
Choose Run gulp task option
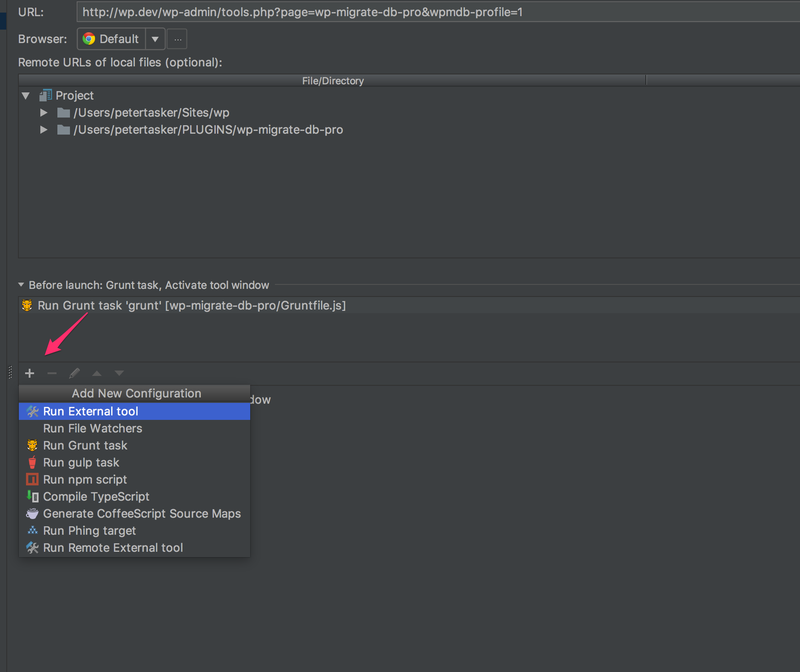pos(135,463)
